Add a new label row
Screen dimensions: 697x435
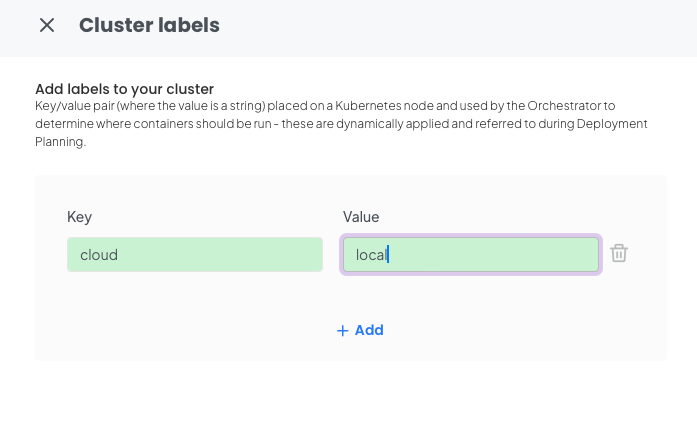[360, 330]
